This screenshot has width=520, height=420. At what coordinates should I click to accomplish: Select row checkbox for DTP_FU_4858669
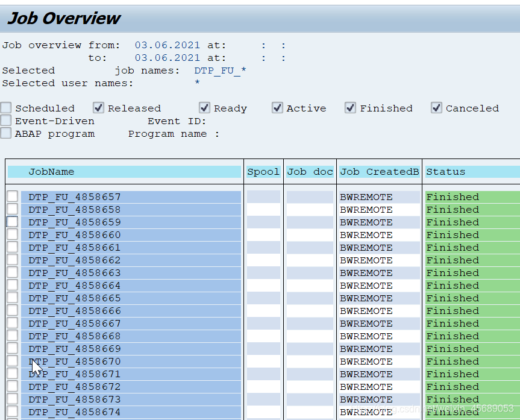point(12,348)
